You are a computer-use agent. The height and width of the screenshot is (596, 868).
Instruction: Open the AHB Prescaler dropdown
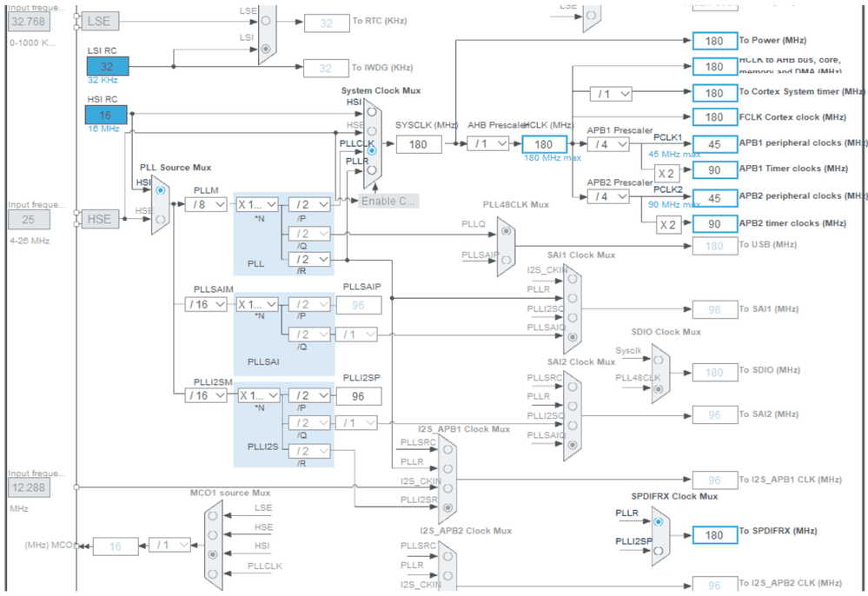pos(488,144)
